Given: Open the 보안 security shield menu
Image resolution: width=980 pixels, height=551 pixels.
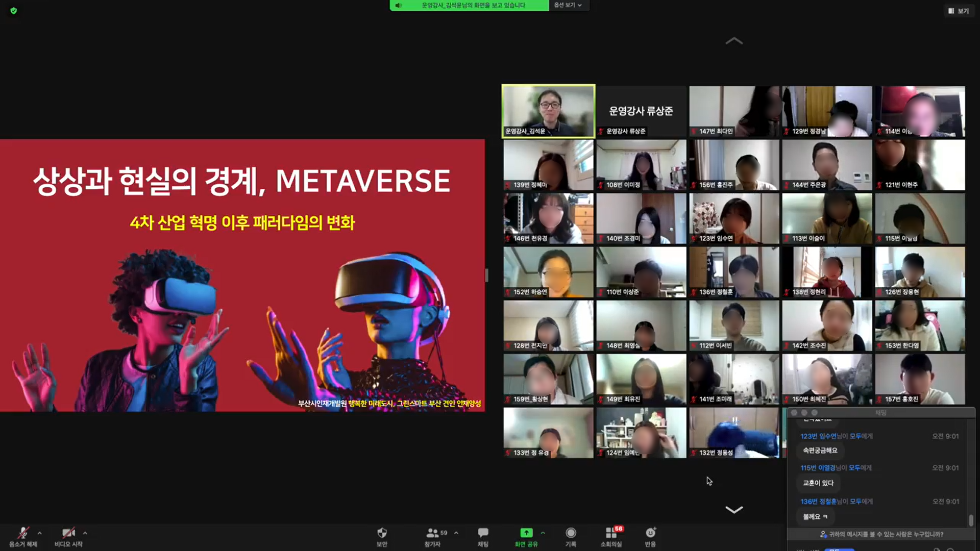Looking at the screenshot, I should [382, 537].
